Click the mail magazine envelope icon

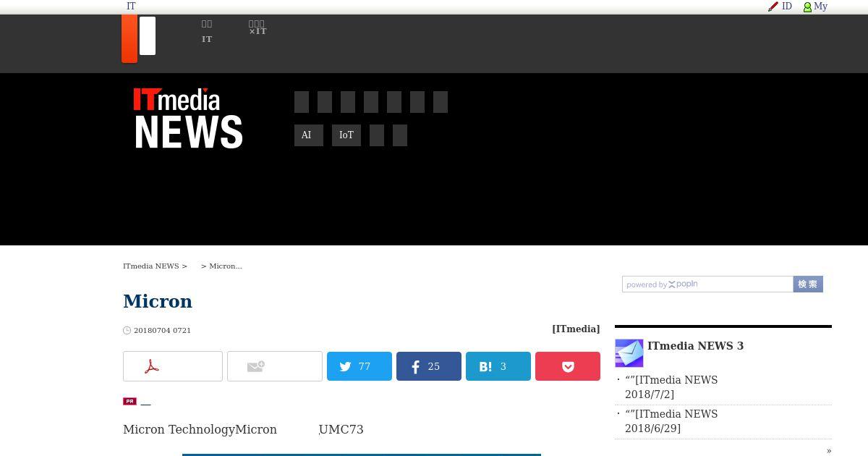click(x=629, y=353)
